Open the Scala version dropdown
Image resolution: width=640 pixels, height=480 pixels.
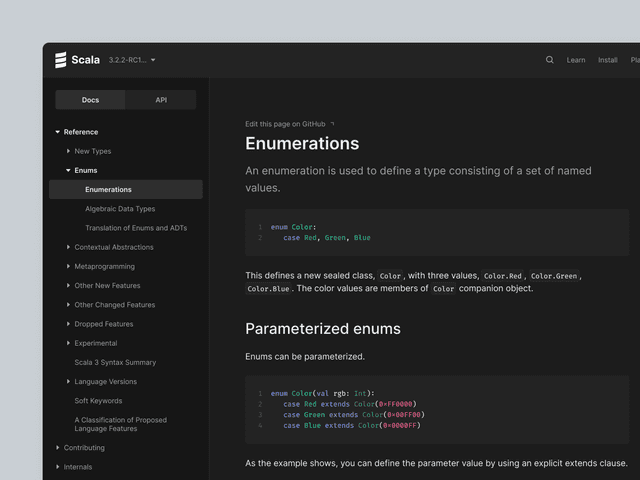coord(153,60)
